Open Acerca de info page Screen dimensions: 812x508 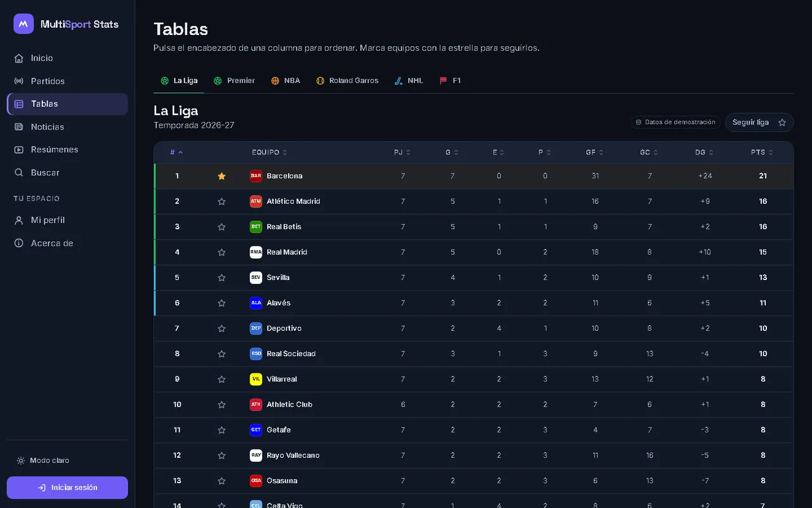pos(67,243)
